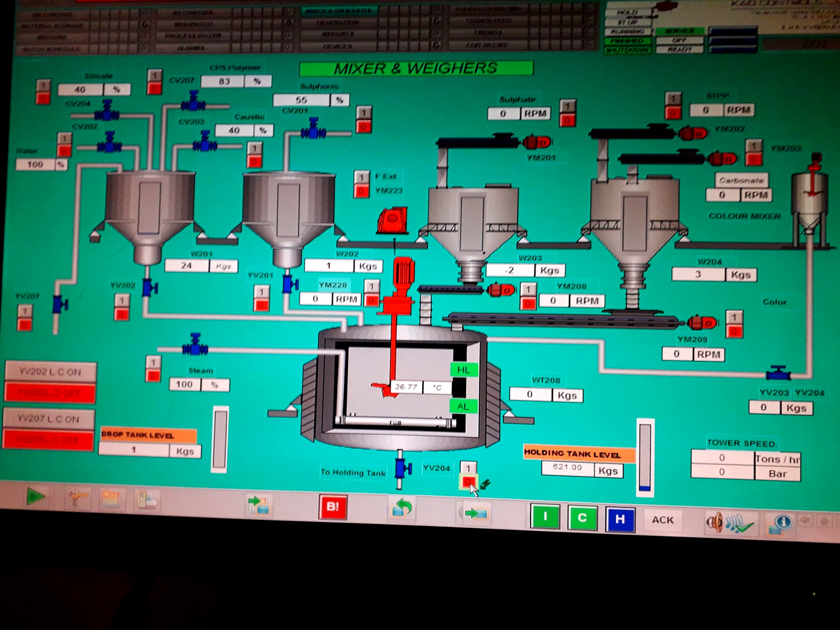
Task: Click the green I button
Action: [545, 516]
